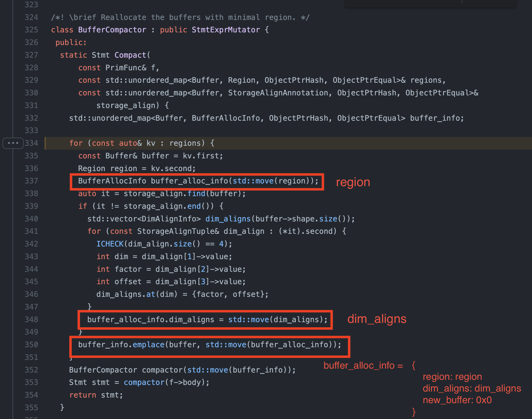Click the dim_aligns constructor call on line 340

click(228, 219)
